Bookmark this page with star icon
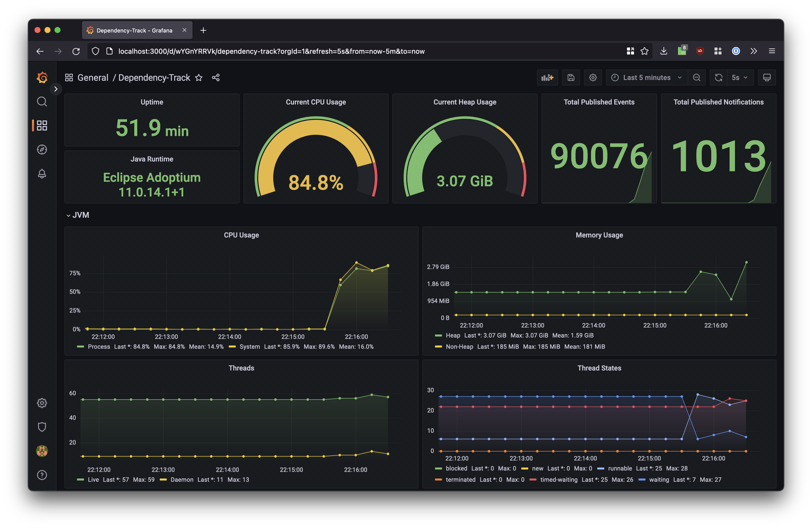Image resolution: width=812 pixels, height=528 pixels. 644,51
